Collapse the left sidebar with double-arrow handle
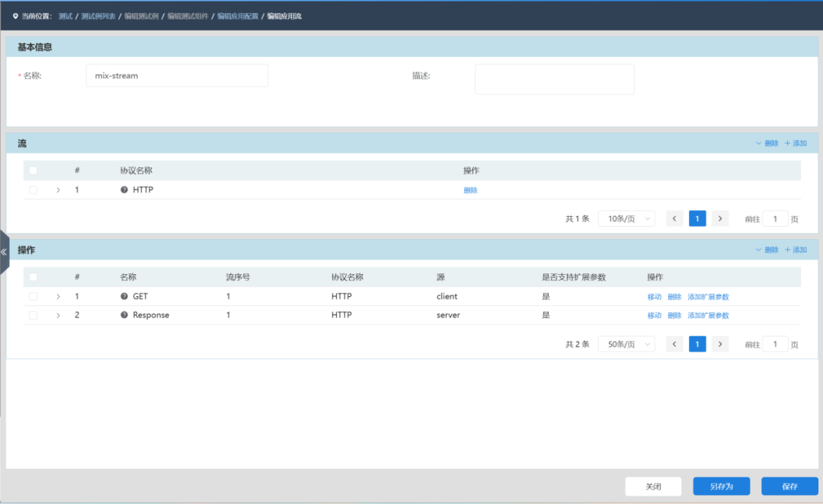 point(5,252)
